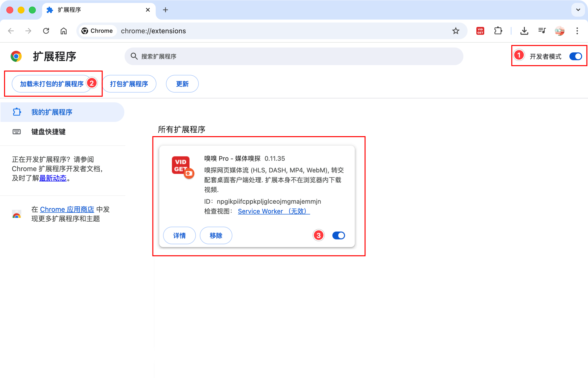
Task: Click 打包扩展程序 button
Action: [x=129, y=84]
